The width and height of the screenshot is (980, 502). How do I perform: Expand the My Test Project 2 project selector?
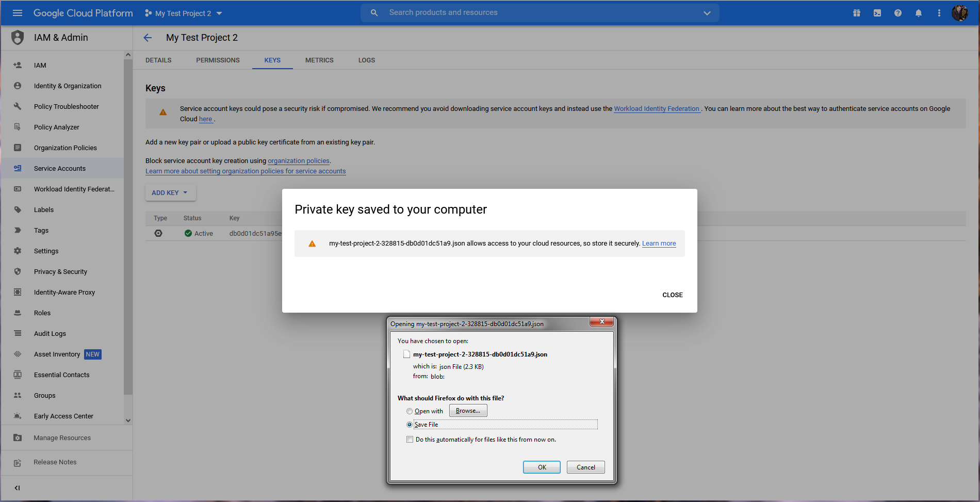(x=184, y=13)
